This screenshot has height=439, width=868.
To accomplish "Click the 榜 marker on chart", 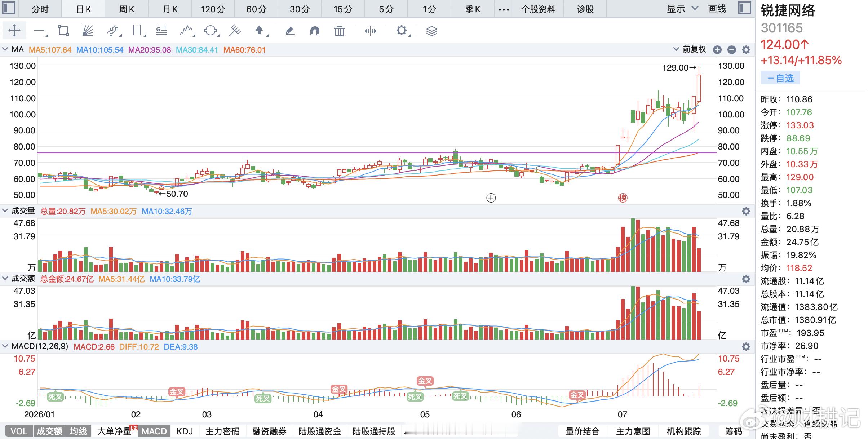I will coord(623,198).
